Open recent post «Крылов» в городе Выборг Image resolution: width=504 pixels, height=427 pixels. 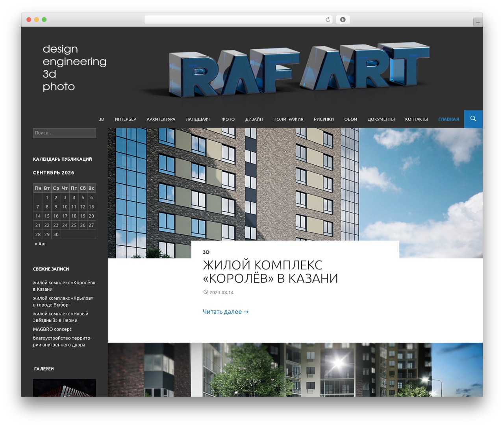pos(63,301)
